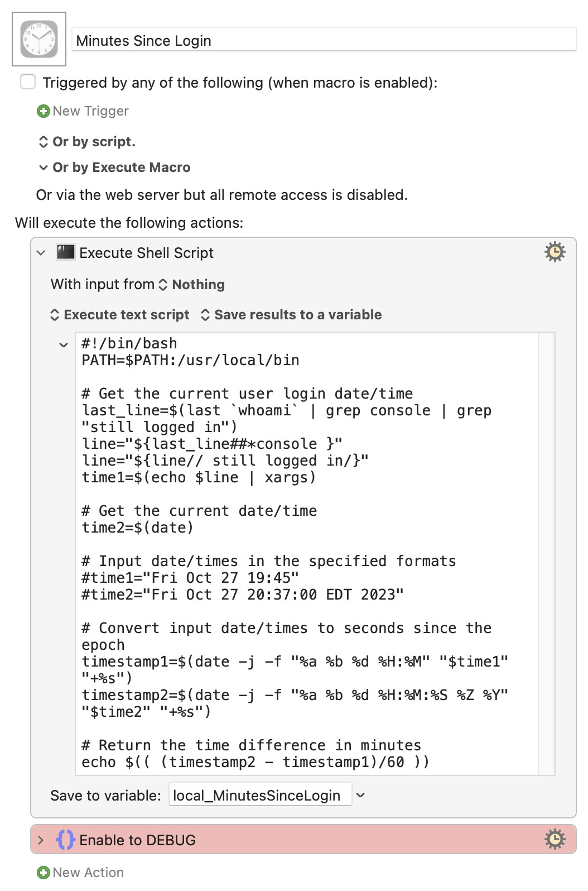Viewport: 588px width, 891px height.
Task: Click the green New Trigger plus icon
Action: click(43, 111)
